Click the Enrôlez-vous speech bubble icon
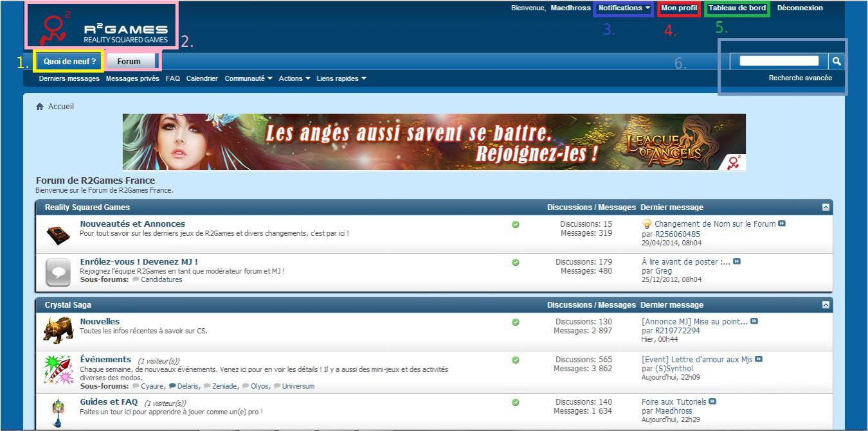The width and height of the screenshot is (868, 431). 58,272
